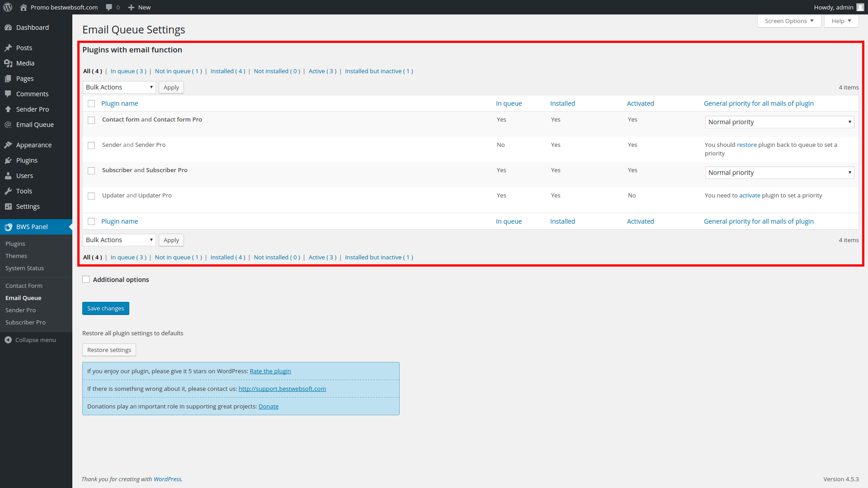Open Themes in BWS Panel submenu
This screenshot has height=488, width=868.
[16, 256]
